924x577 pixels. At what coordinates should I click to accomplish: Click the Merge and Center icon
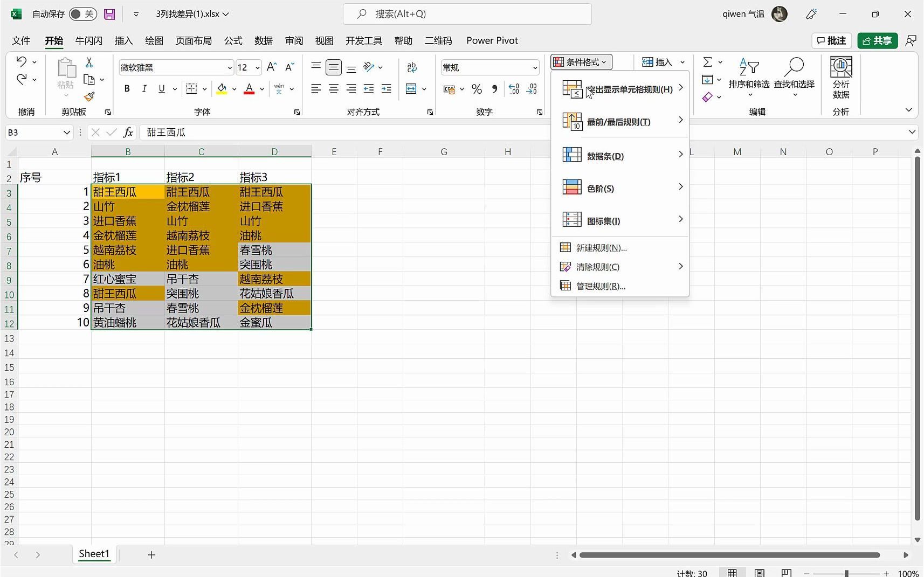tap(411, 89)
